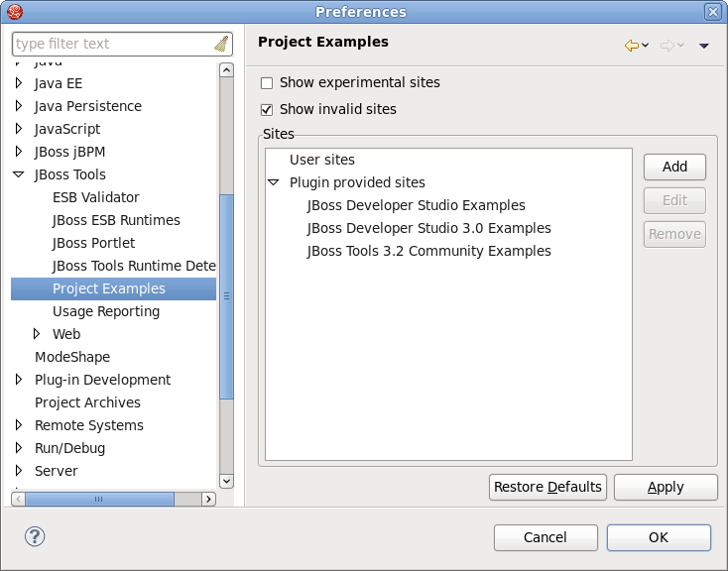Collapse the JBoss Tools tree node

tap(19, 174)
